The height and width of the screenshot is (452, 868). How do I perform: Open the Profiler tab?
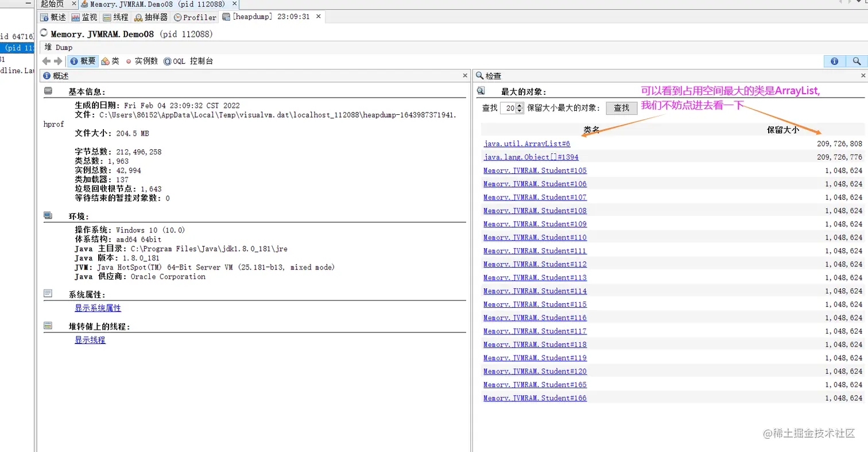click(x=195, y=17)
